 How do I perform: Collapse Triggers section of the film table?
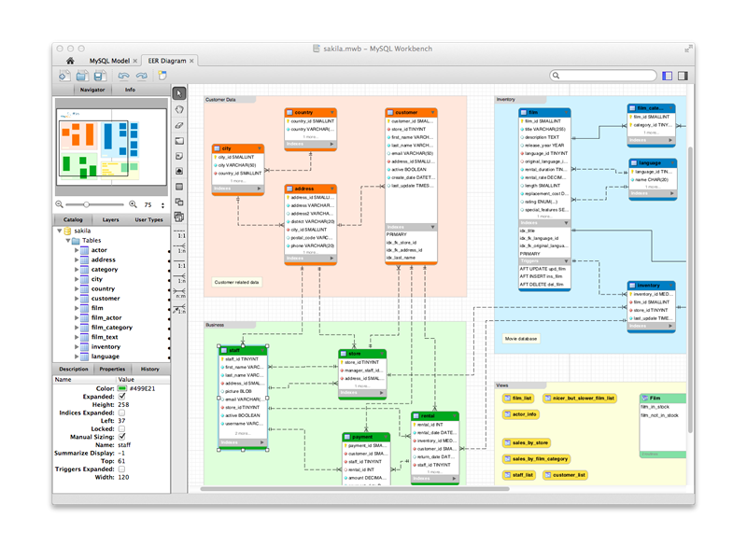pyautogui.click(x=567, y=261)
